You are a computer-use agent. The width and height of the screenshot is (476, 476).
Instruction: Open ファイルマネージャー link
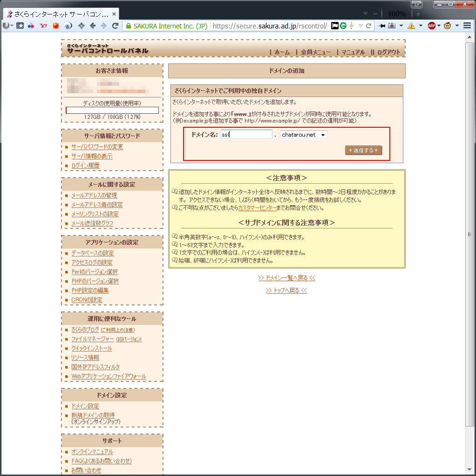[x=93, y=339]
